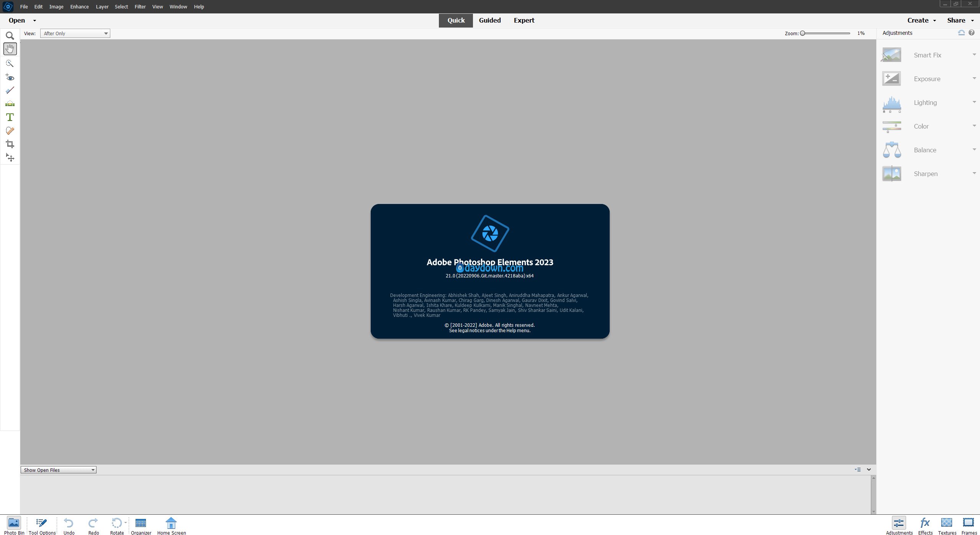Select the Quick Selection tool

[x=10, y=63]
